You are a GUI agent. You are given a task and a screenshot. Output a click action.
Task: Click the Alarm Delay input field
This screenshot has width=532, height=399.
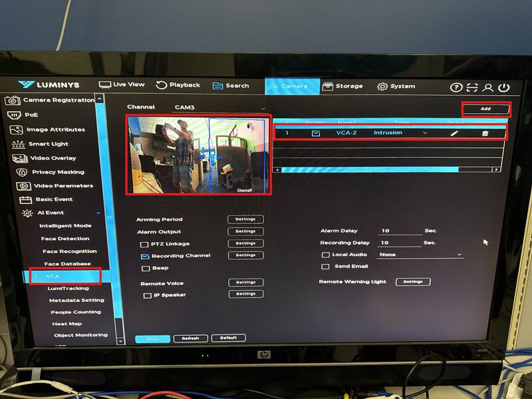400,231
